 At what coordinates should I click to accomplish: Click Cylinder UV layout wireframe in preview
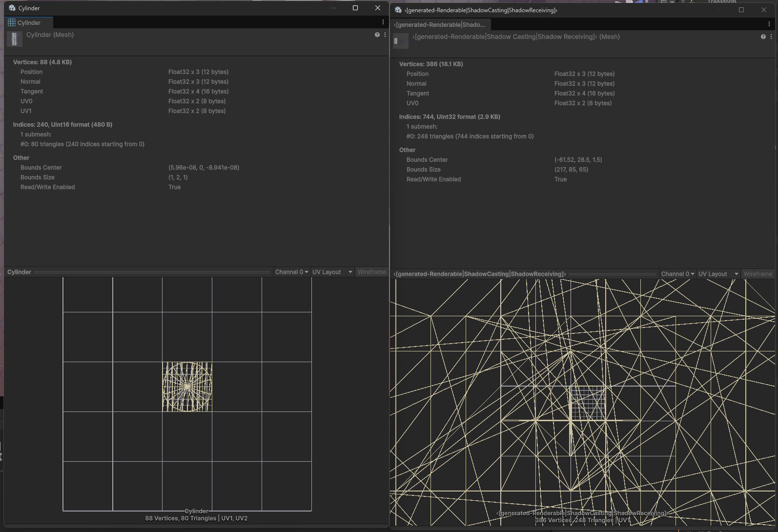coord(187,387)
